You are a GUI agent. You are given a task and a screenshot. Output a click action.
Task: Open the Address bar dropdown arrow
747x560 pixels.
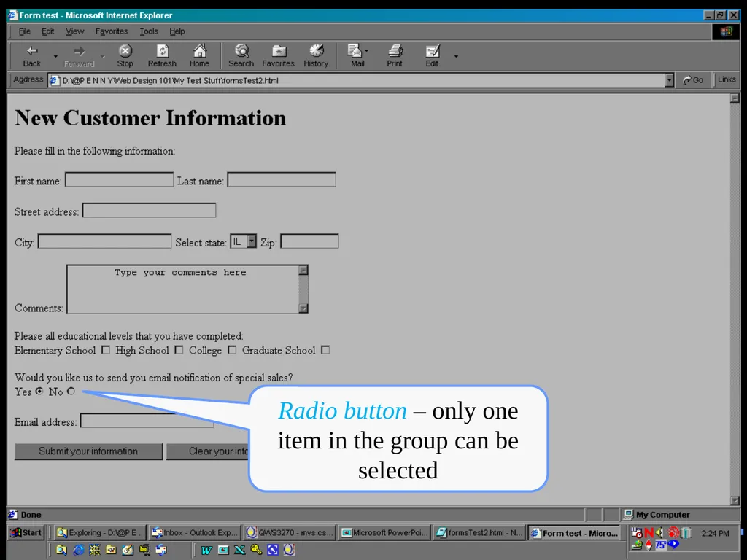pyautogui.click(x=669, y=80)
